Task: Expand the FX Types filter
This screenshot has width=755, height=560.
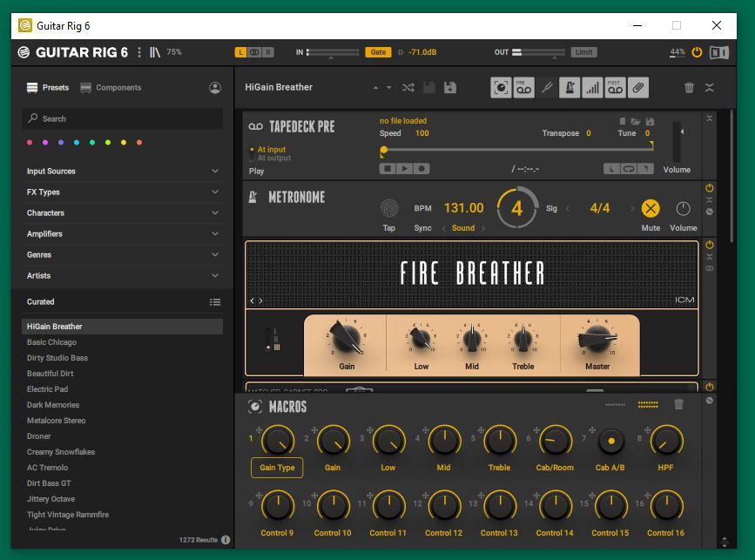Action: coord(123,192)
